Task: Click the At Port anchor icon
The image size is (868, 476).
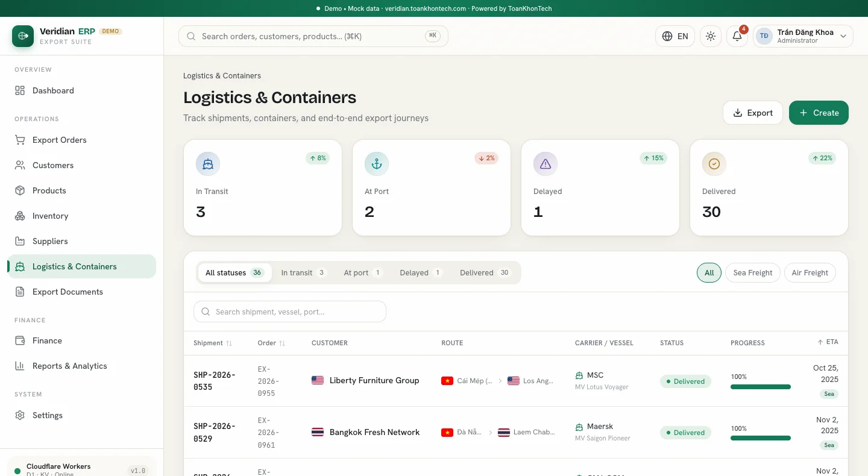Action: tap(377, 164)
